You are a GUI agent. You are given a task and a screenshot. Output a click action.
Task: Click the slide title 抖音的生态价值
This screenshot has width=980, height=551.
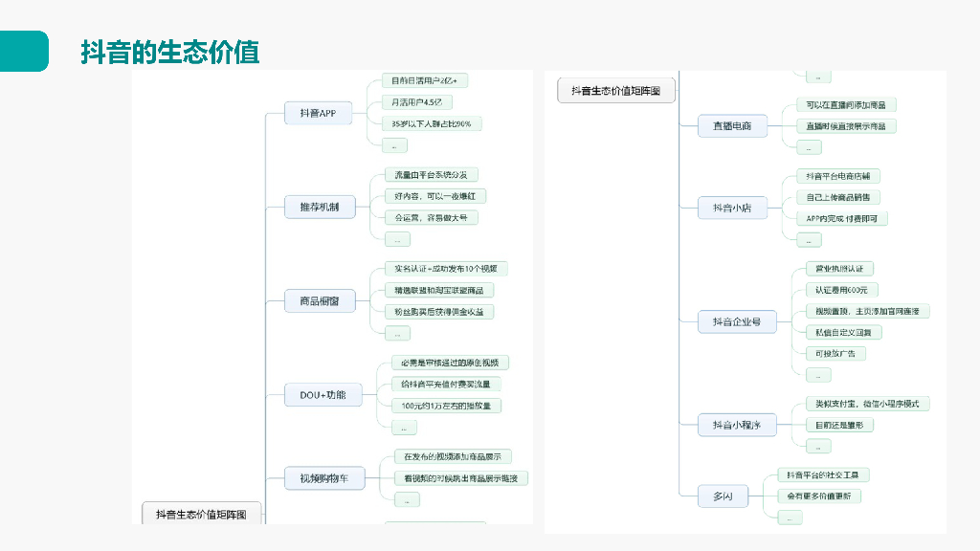point(170,52)
